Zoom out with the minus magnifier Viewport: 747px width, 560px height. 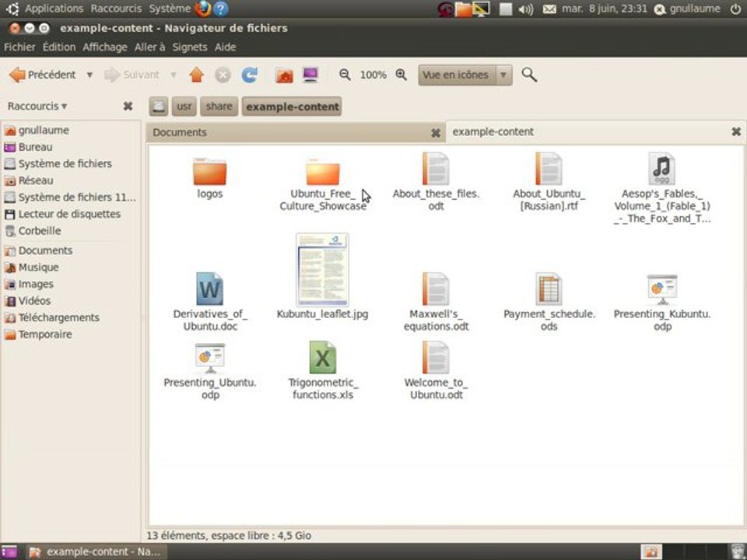pyautogui.click(x=345, y=75)
